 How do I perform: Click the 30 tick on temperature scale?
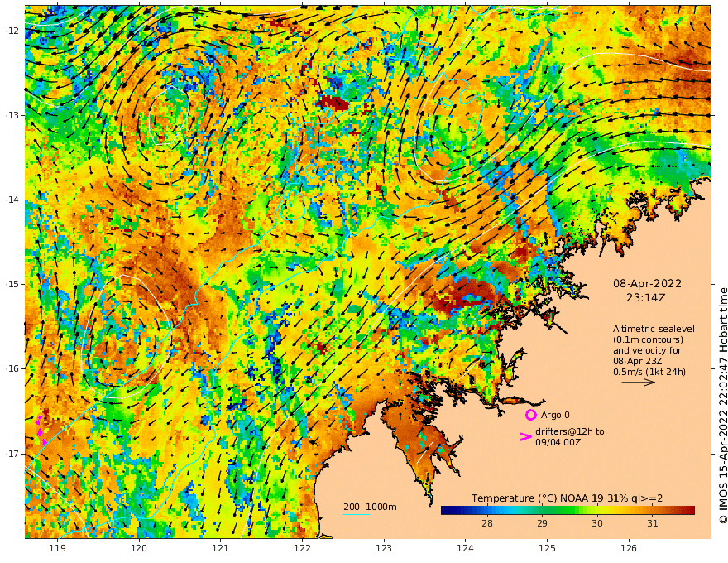[597, 523]
